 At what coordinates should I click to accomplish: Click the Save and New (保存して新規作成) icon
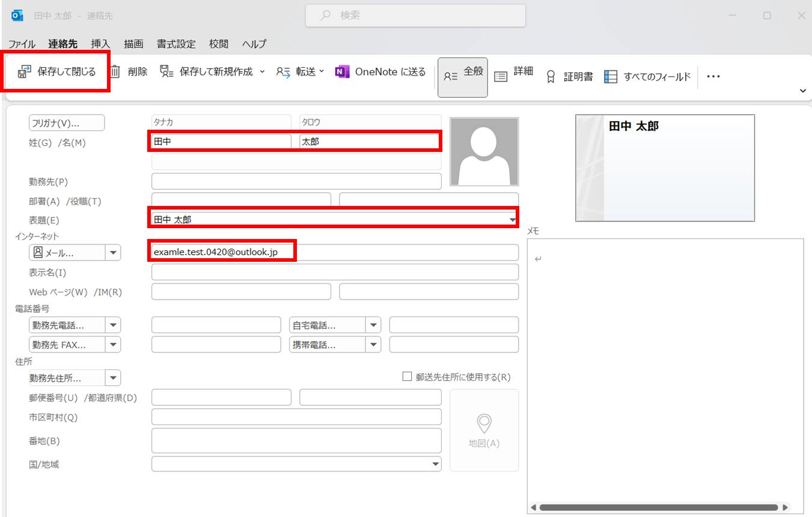coord(166,72)
